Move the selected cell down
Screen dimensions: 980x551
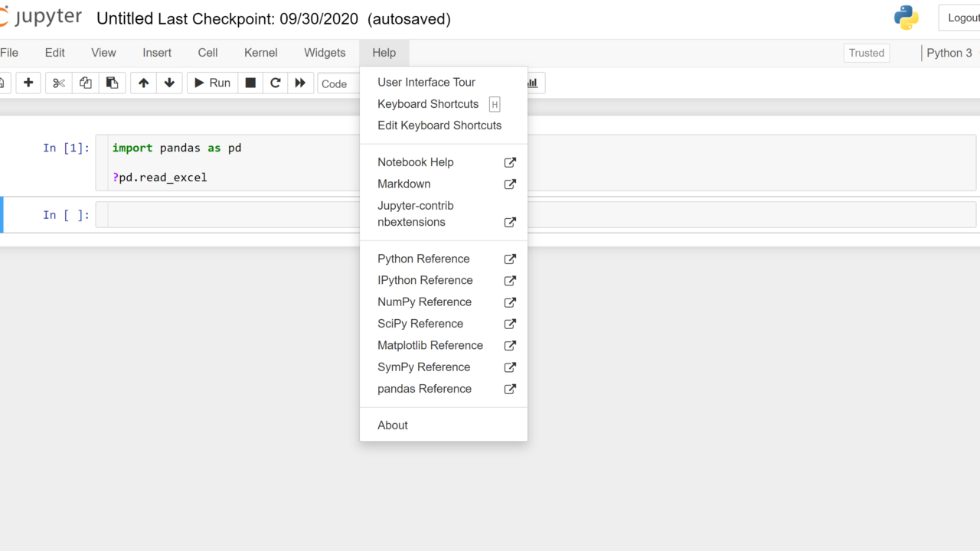tap(169, 83)
